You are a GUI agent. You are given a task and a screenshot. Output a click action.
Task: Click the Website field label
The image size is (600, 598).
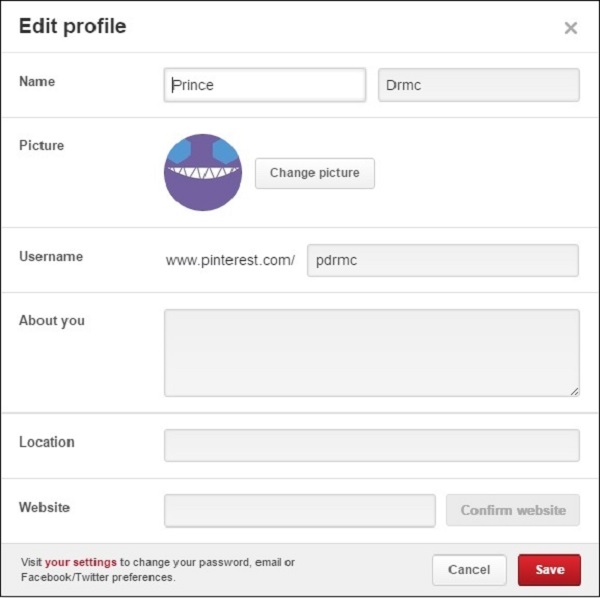point(44,507)
